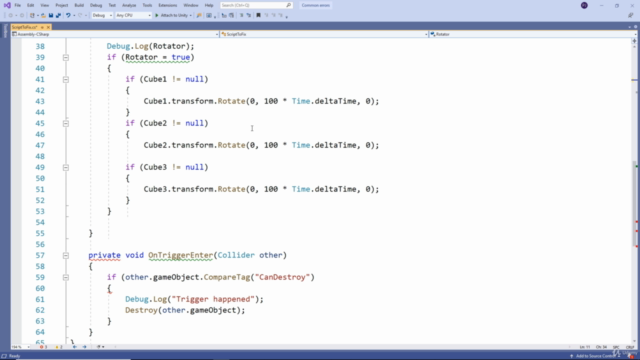The width and height of the screenshot is (640, 360).
Task: Click the New Project toolbar icon
Action: click(32, 16)
